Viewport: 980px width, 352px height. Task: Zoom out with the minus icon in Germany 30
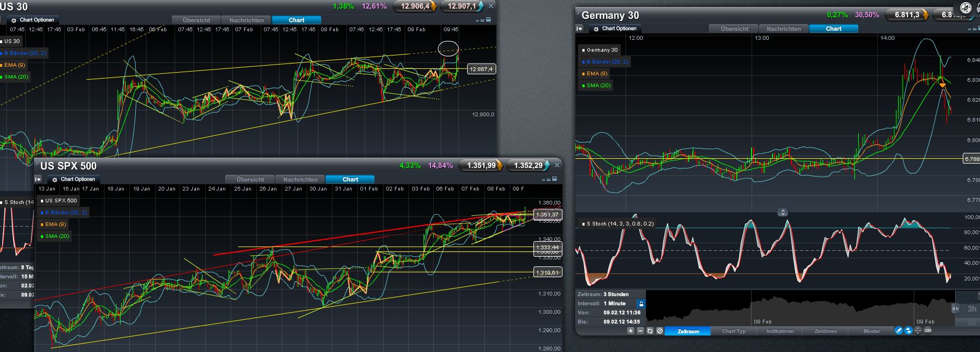click(640, 331)
